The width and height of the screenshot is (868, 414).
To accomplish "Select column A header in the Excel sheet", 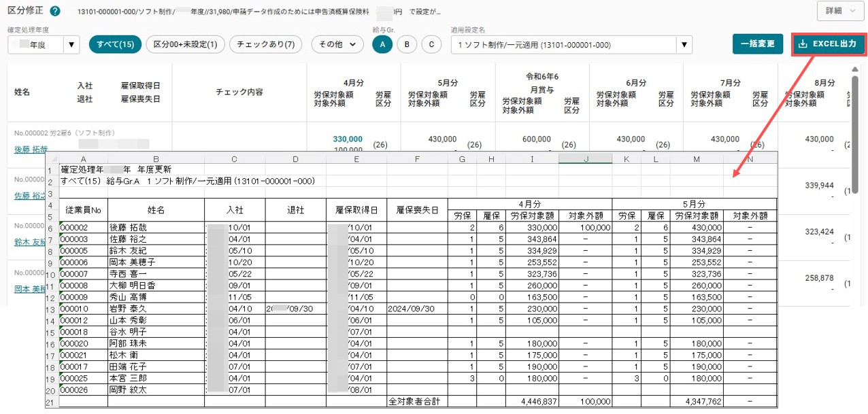I will coord(84,158).
